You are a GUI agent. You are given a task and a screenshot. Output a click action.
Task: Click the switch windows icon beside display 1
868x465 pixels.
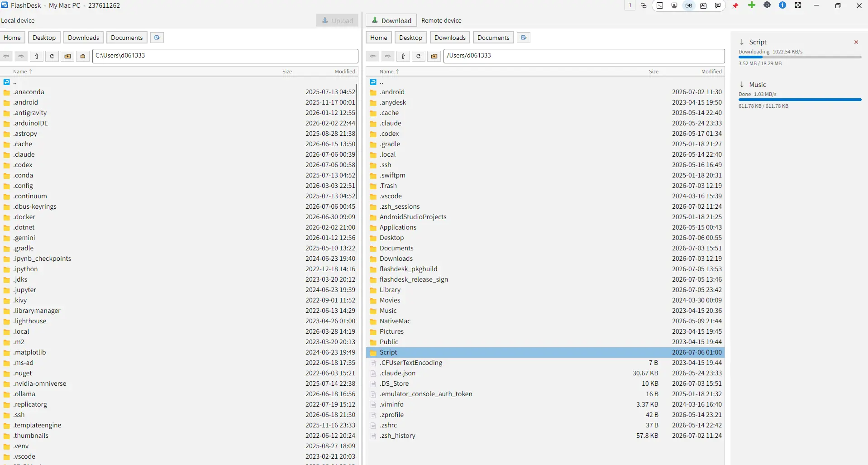pyautogui.click(x=644, y=5)
